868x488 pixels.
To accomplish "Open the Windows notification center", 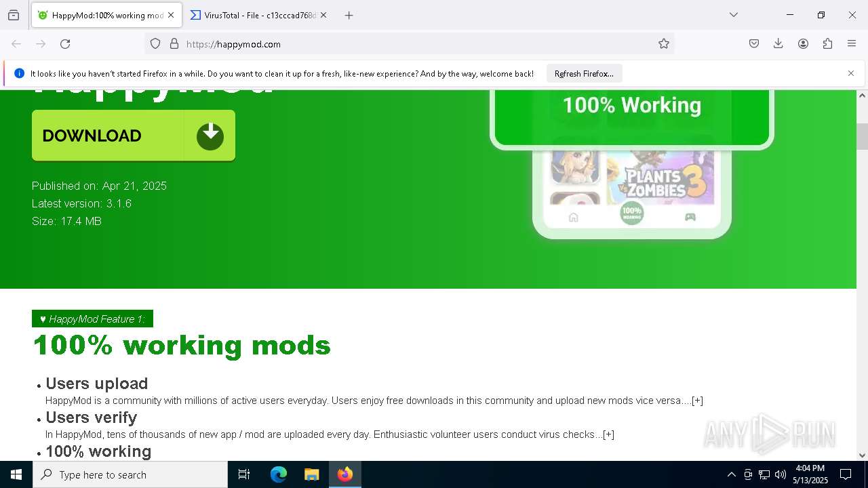I will click(x=846, y=474).
